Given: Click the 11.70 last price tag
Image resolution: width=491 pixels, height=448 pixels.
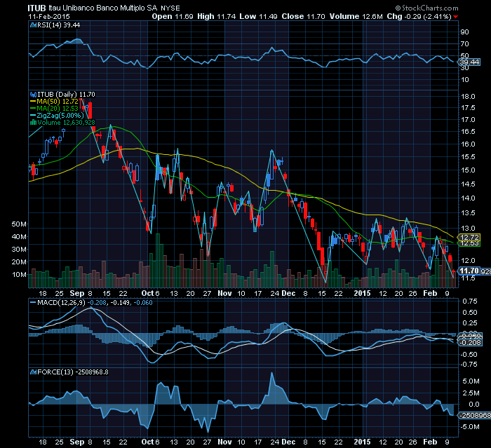Looking at the screenshot, I should 469,271.
